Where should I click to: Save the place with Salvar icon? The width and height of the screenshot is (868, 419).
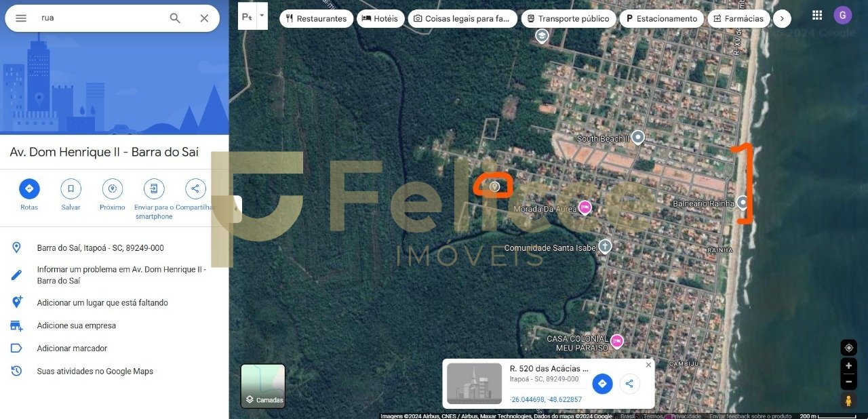click(x=71, y=188)
